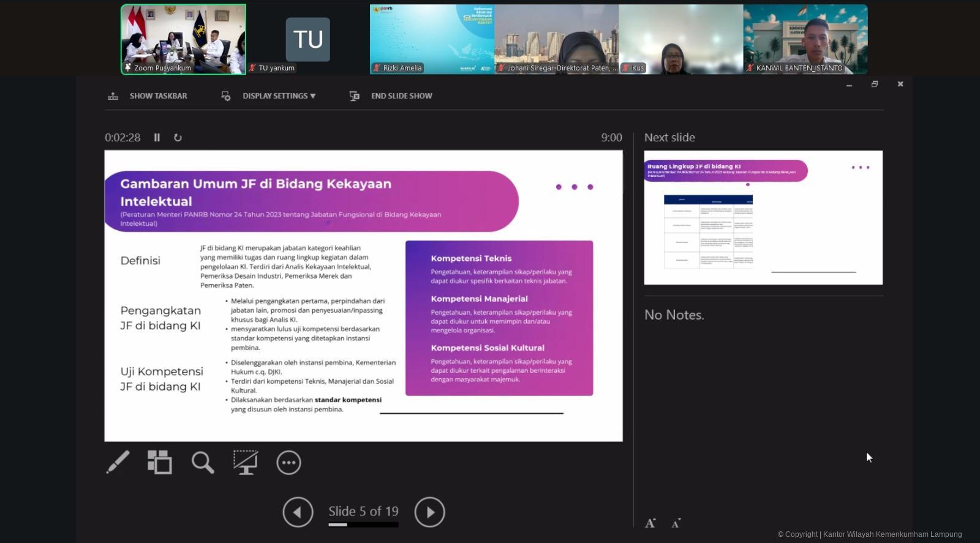Image resolution: width=980 pixels, height=543 pixels.
Task: Decrease the notes text size
Action: pos(676,523)
